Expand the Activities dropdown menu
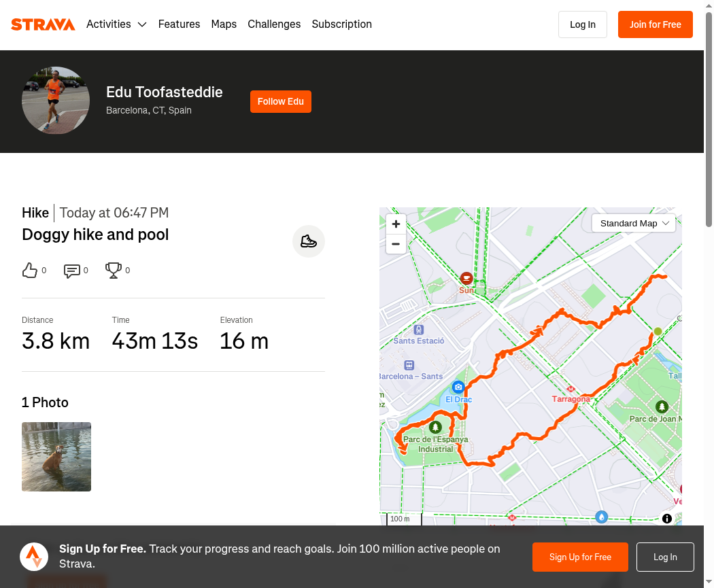714x588 pixels. pyautogui.click(x=116, y=24)
